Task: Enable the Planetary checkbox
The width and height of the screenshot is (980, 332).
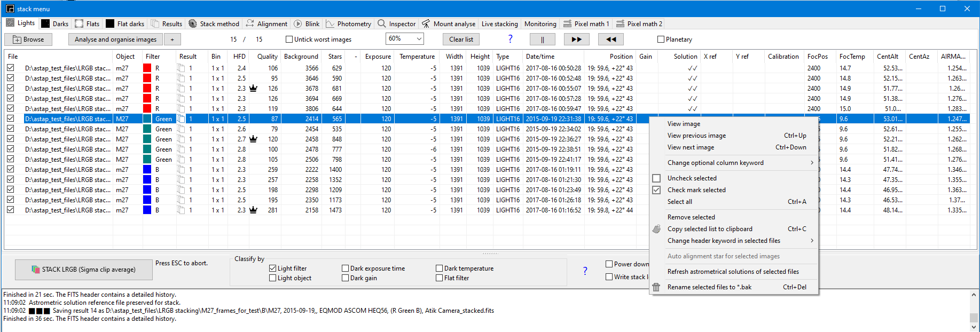Action: tap(661, 39)
